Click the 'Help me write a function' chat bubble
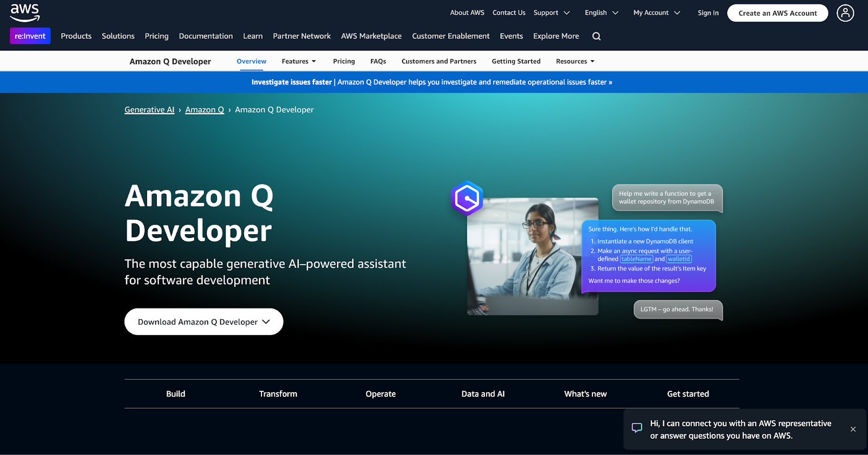 click(667, 198)
